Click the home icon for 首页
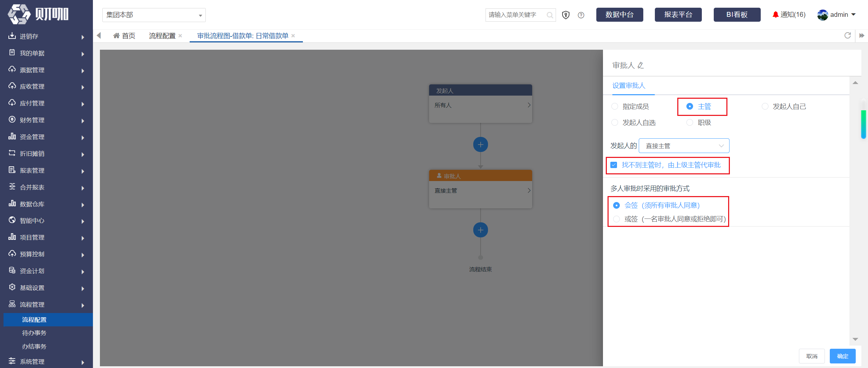868x368 pixels. 116,36
